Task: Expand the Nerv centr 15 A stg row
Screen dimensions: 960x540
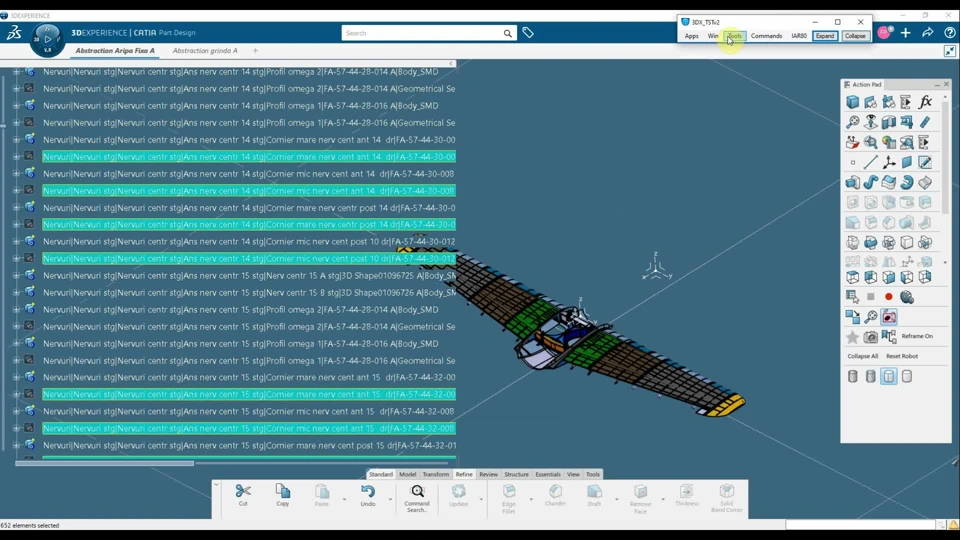Action: click(x=17, y=276)
